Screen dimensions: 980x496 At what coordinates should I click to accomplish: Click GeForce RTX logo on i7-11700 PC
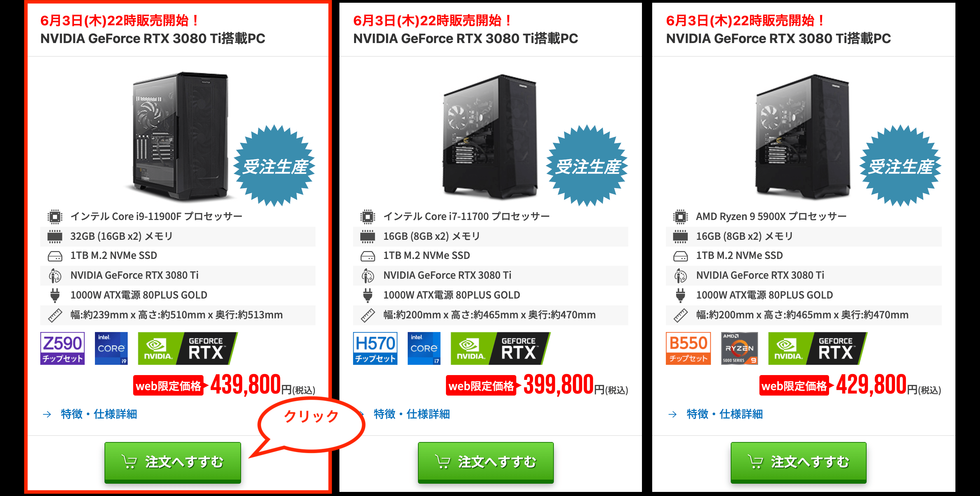coord(500,348)
